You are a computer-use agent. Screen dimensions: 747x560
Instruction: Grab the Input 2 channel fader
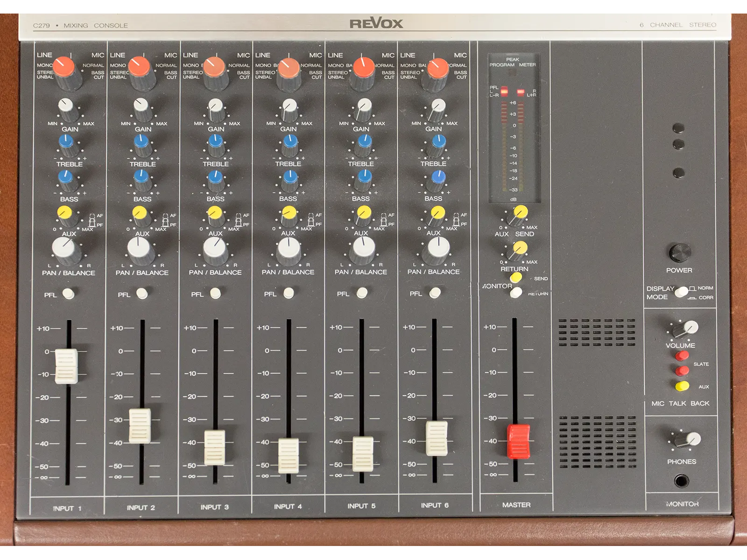(140, 426)
